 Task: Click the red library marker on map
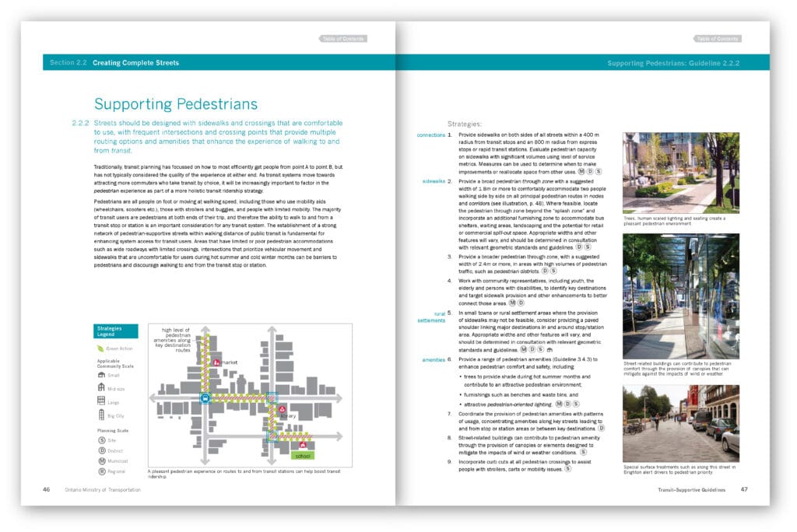pos(282,409)
